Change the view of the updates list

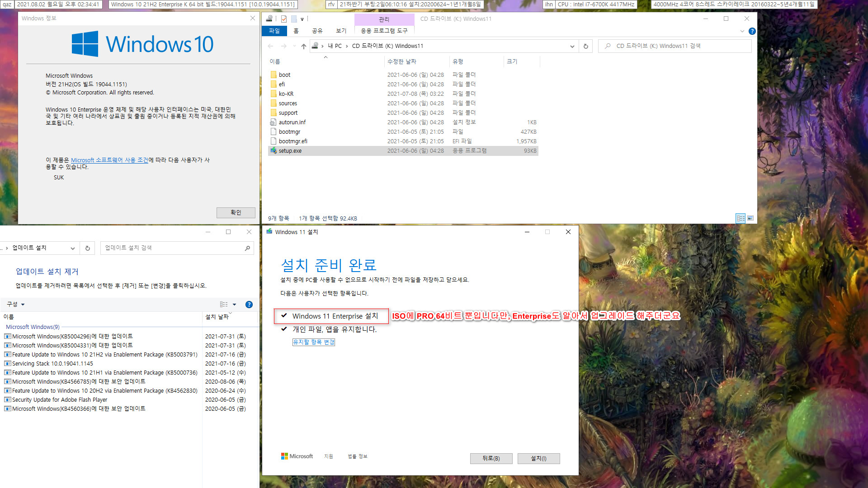224,305
